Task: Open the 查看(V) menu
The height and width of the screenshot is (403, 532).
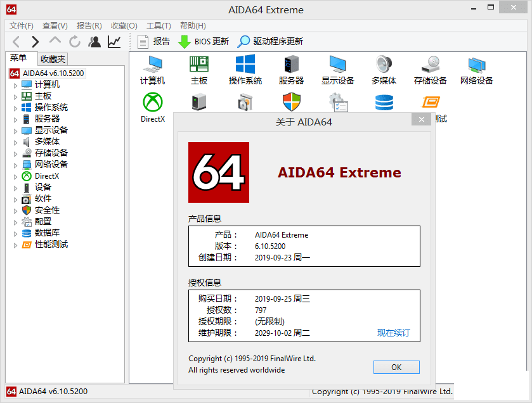Action: pos(55,26)
